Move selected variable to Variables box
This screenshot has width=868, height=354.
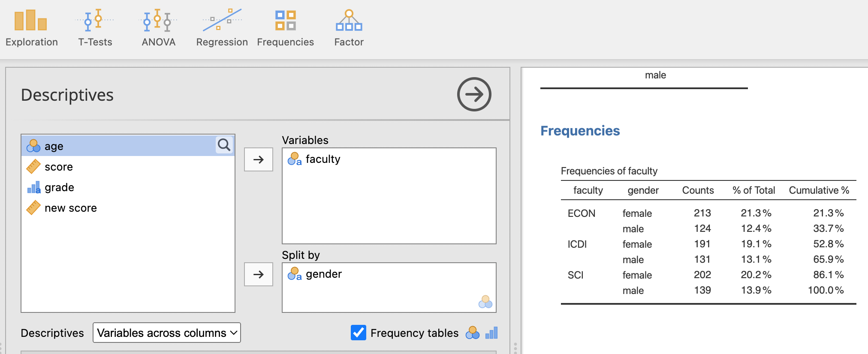point(259,159)
